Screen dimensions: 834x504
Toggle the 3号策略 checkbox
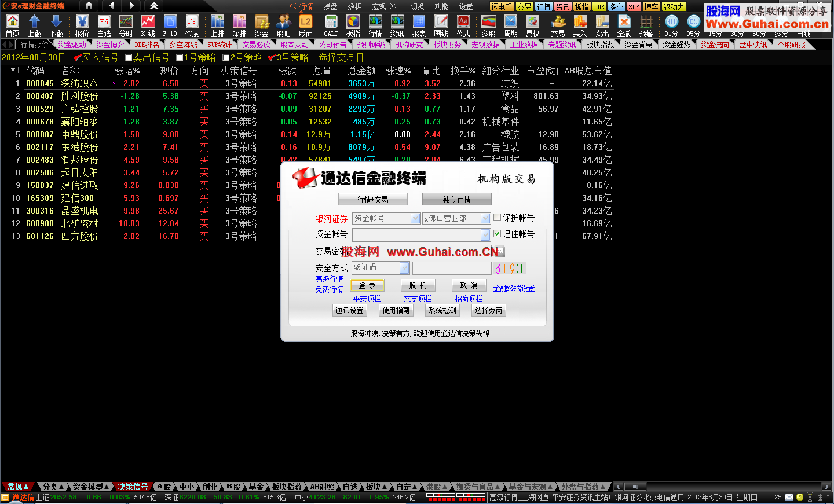click(272, 57)
